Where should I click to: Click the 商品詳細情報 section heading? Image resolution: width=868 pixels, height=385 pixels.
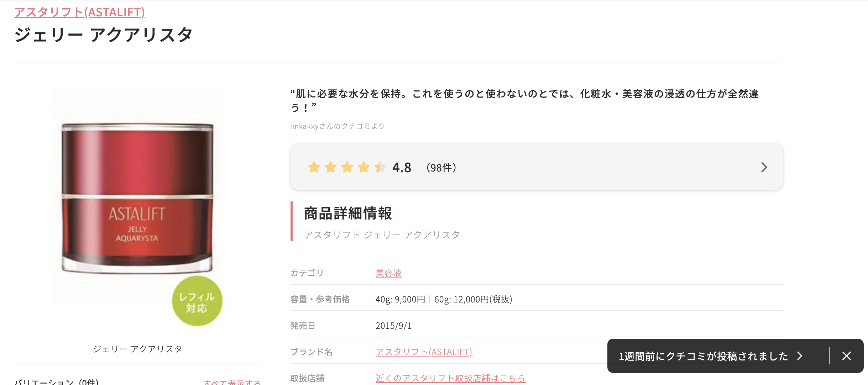(348, 213)
